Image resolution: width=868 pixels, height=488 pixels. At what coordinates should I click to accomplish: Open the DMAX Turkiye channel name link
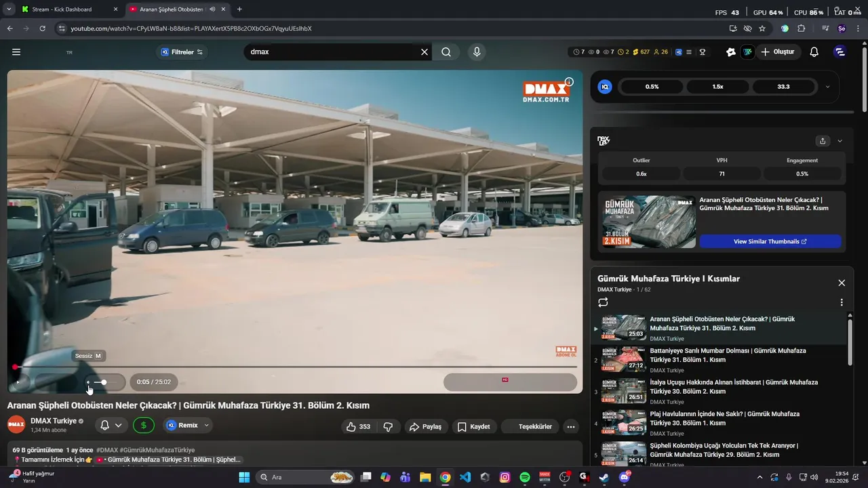click(54, 421)
